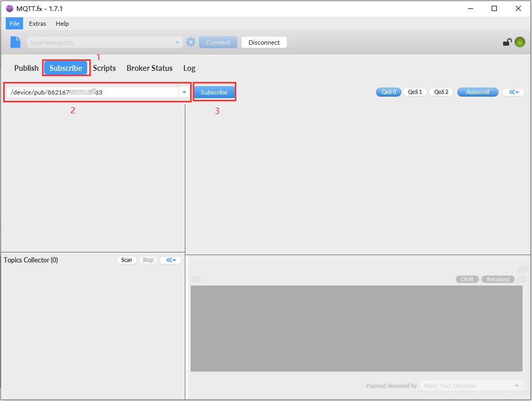Expand the topic history dropdown arrow
Viewport: 532px width, 401px height.
pos(184,92)
